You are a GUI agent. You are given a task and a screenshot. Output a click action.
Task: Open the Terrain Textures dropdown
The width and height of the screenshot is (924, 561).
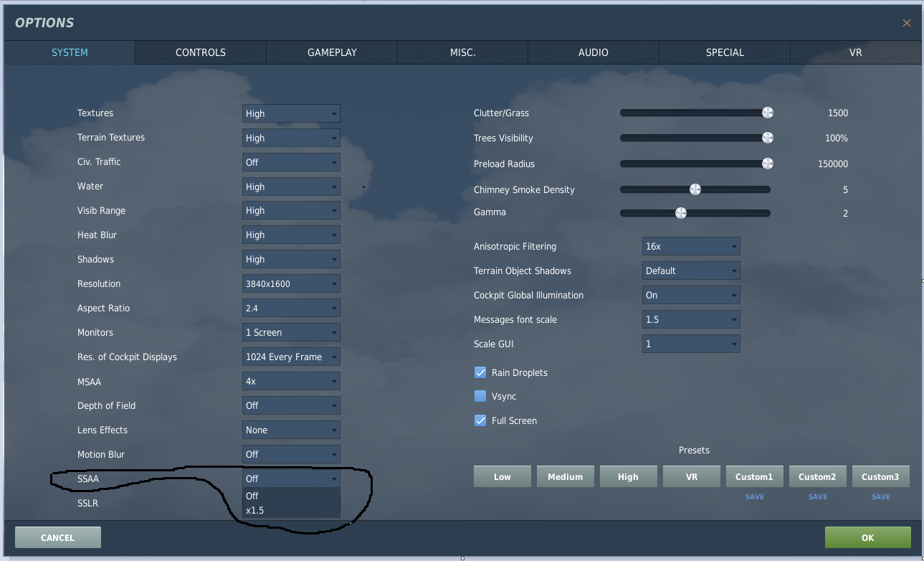click(x=291, y=138)
